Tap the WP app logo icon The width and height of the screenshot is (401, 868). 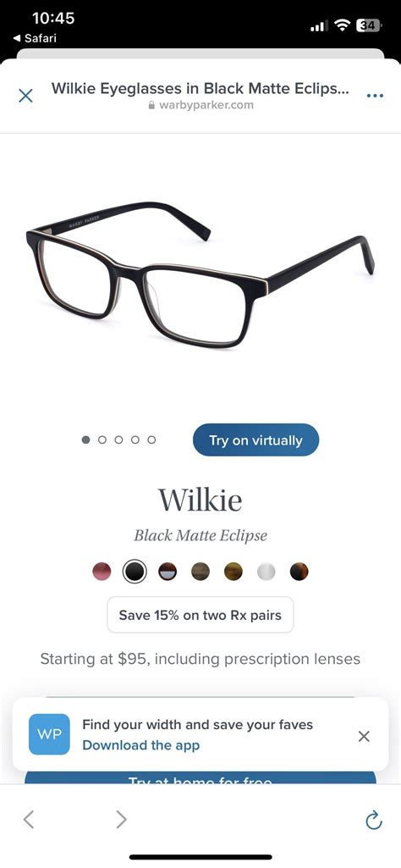pyautogui.click(x=49, y=734)
